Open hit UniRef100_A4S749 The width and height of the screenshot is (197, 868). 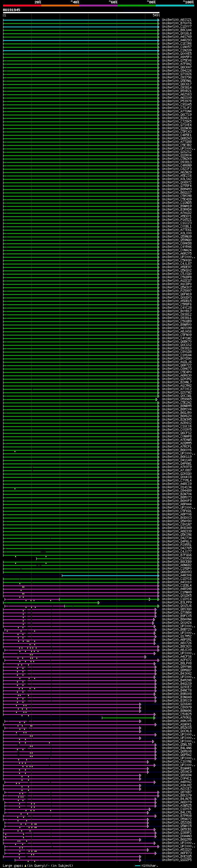coord(176,37)
